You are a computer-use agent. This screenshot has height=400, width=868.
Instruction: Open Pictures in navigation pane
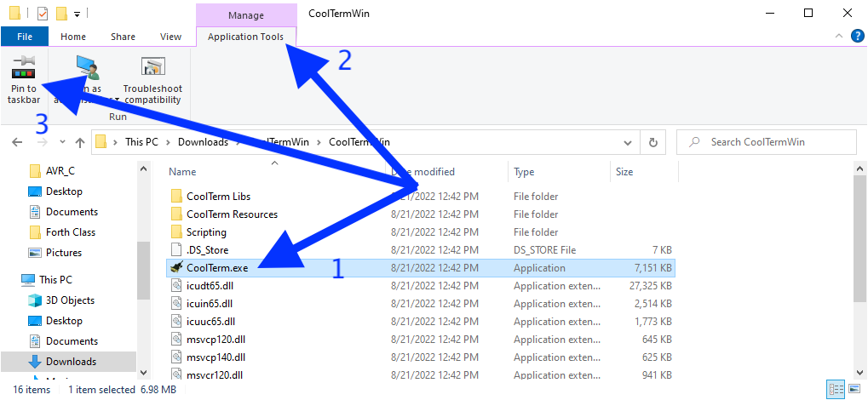[64, 253]
